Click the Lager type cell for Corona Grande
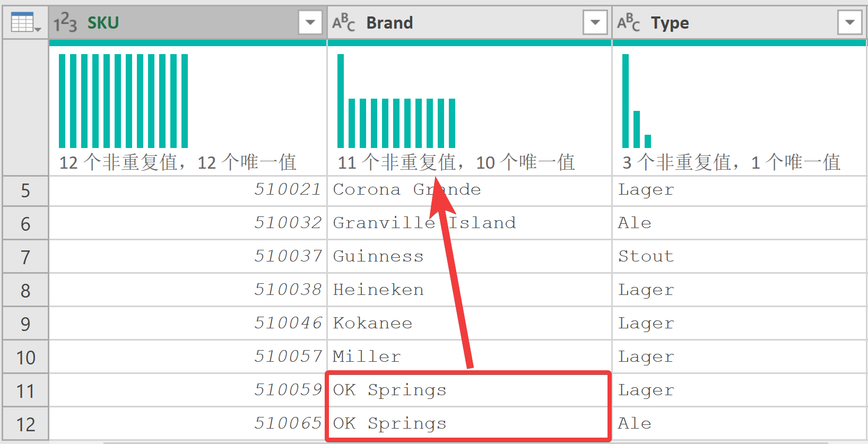 coord(740,190)
